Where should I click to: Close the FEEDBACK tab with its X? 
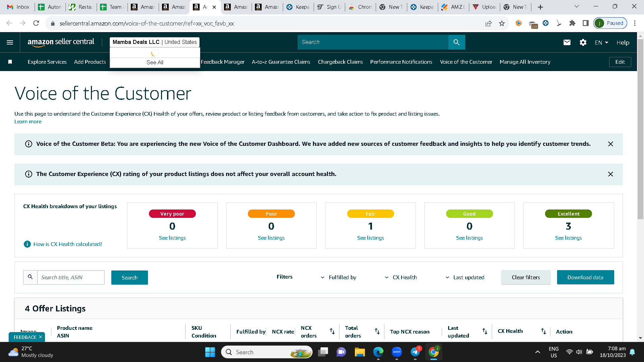[41, 337]
